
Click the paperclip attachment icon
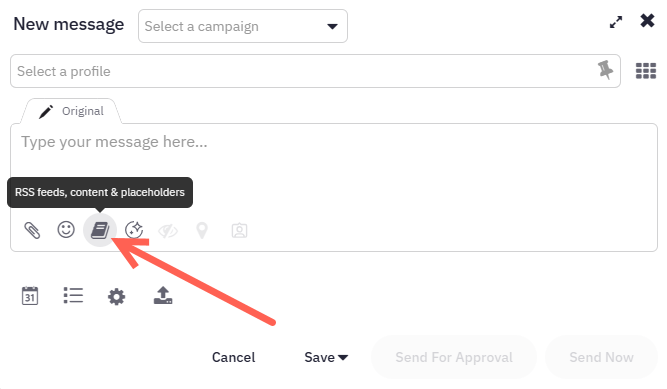click(32, 230)
